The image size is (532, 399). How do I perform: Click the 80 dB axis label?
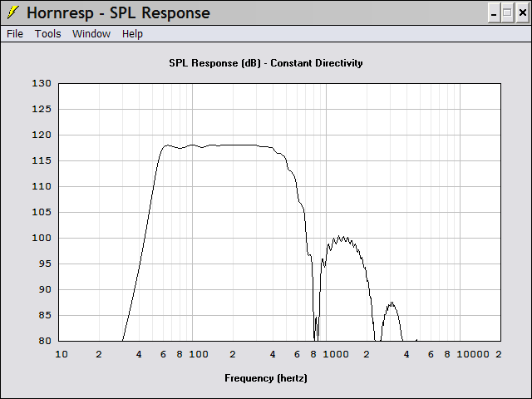tap(43, 341)
